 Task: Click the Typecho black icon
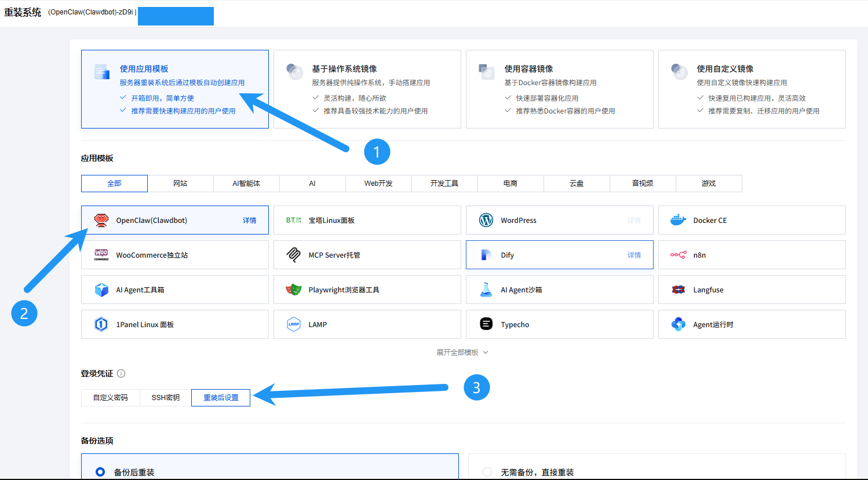(486, 324)
